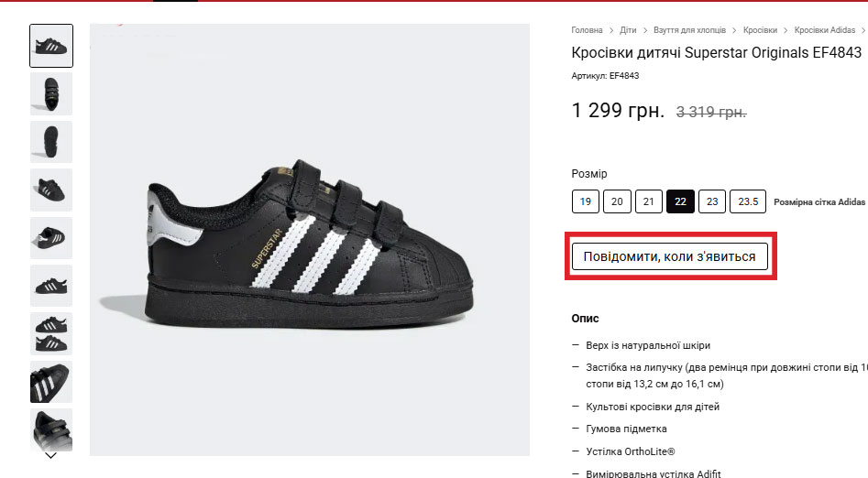The width and height of the screenshot is (868, 478).
Task: Navigate to 'Взуття для хлопців' breadcrumb
Action: (x=688, y=30)
